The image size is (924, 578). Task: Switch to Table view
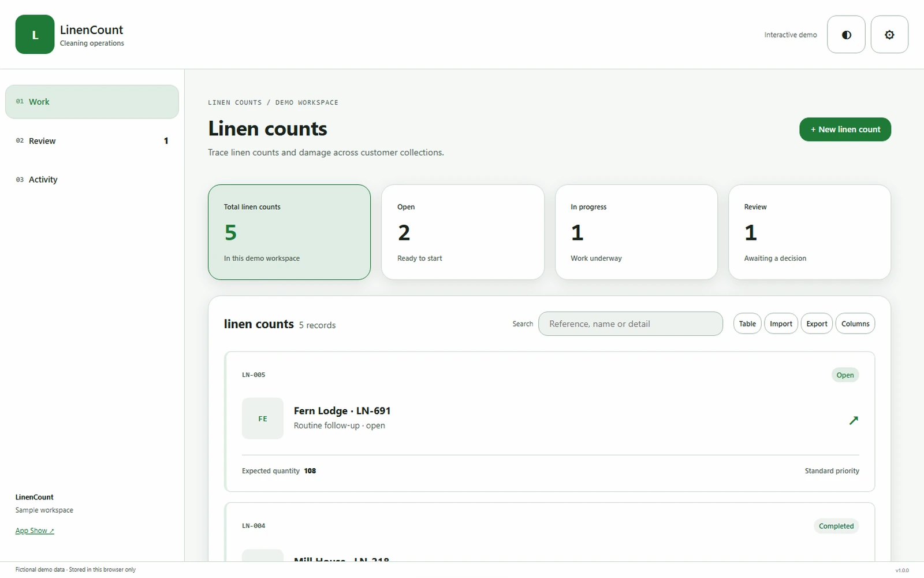click(747, 324)
